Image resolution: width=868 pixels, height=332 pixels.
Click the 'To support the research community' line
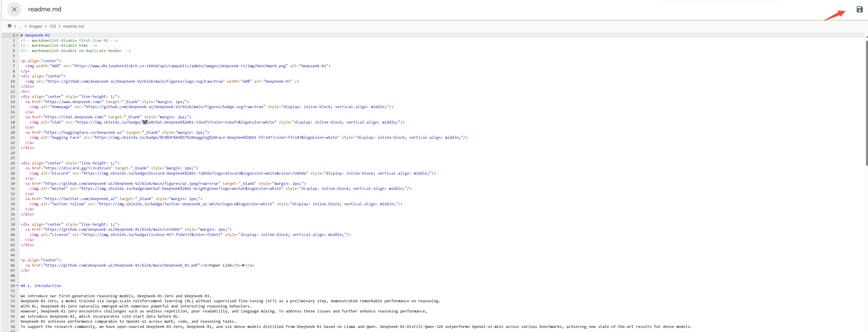tap(356, 327)
